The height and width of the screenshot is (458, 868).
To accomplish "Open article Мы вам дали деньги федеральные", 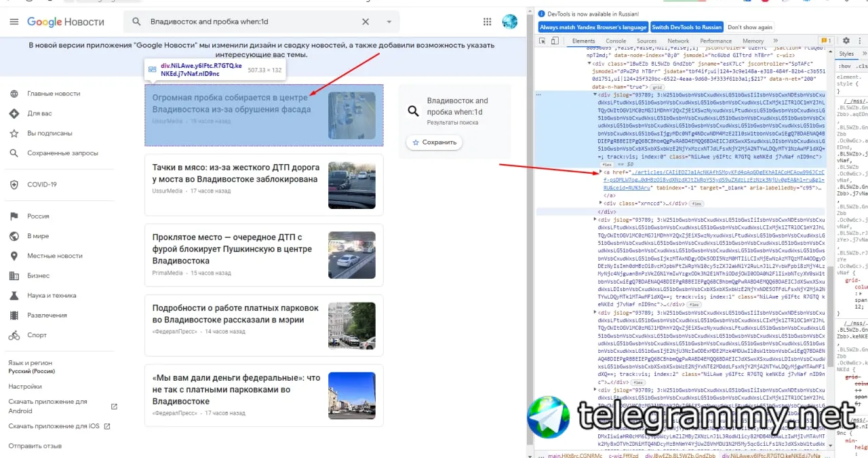I will [236, 389].
